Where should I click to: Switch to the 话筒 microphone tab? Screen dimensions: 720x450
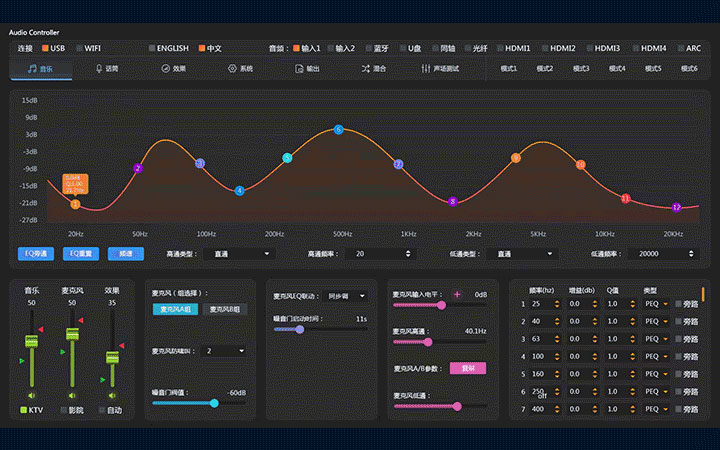pos(107,69)
